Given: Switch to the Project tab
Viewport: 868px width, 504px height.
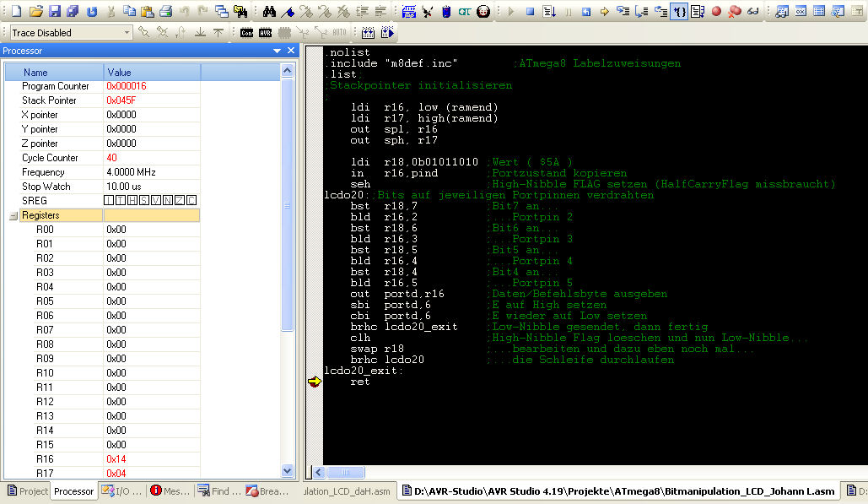Looking at the screenshot, I should pyautogui.click(x=27, y=491).
